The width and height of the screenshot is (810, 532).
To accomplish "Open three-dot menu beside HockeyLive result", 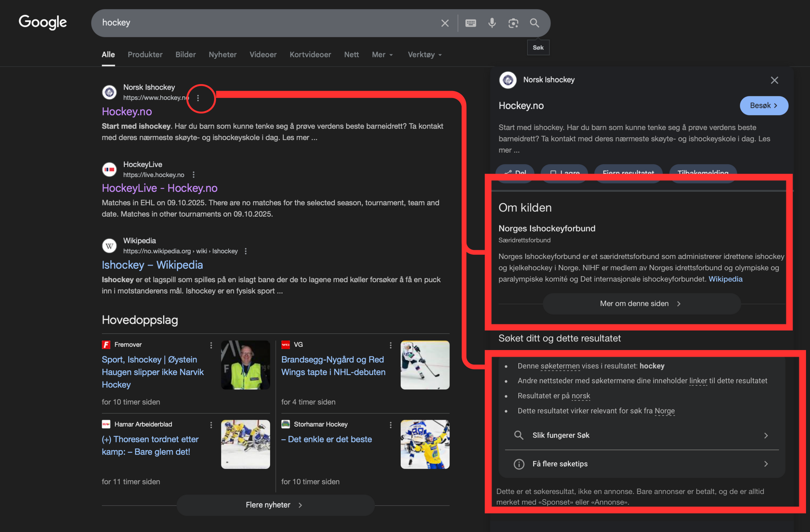I will [194, 175].
